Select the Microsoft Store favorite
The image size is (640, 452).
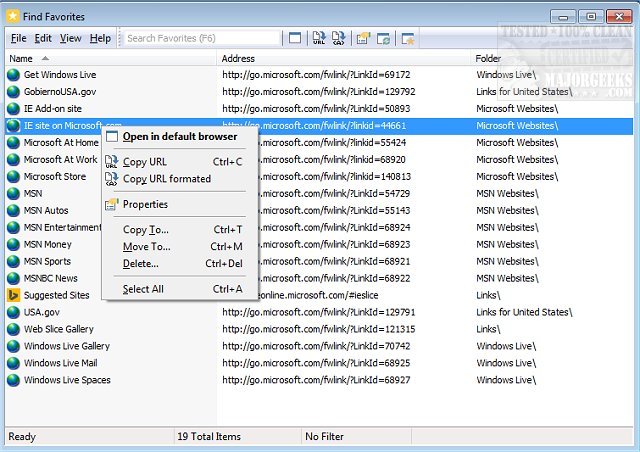(x=55, y=177)
